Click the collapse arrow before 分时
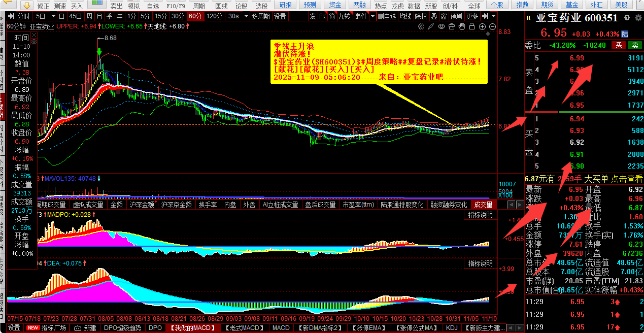 [x=11, y=16]
